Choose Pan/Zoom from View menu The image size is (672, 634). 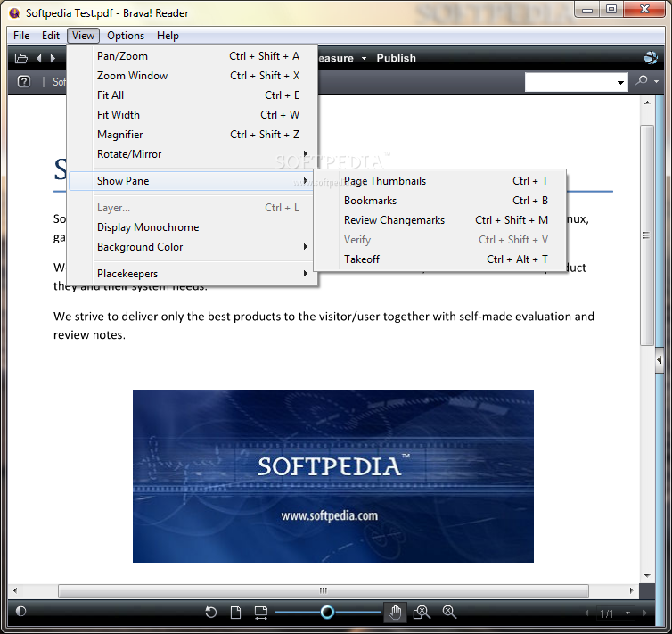[x=193, y=56]
